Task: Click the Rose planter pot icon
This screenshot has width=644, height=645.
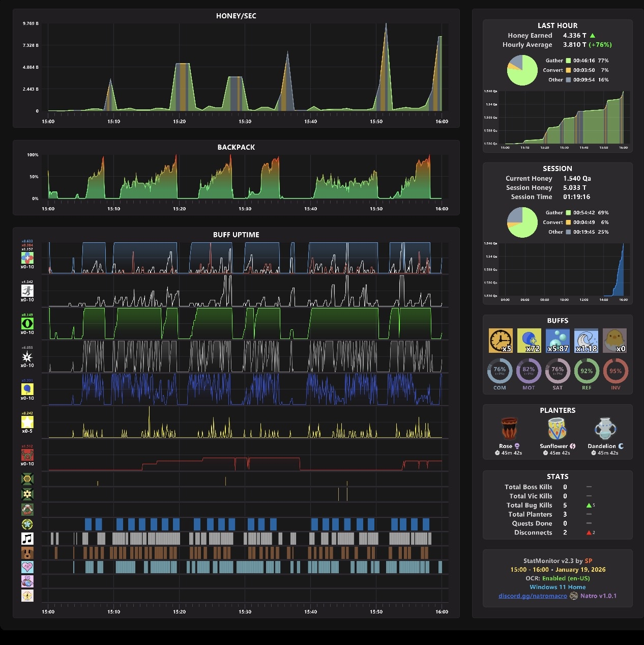Action: [509, 429]
